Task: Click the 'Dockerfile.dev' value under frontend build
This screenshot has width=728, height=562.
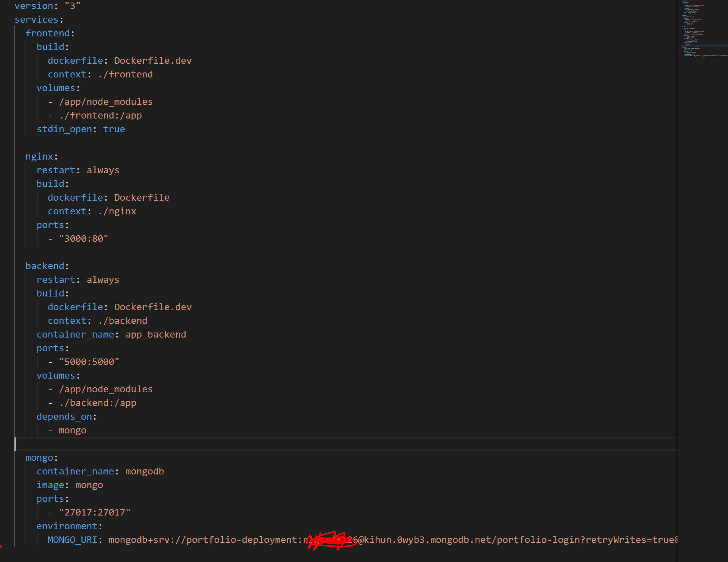Action: point(153,61)
